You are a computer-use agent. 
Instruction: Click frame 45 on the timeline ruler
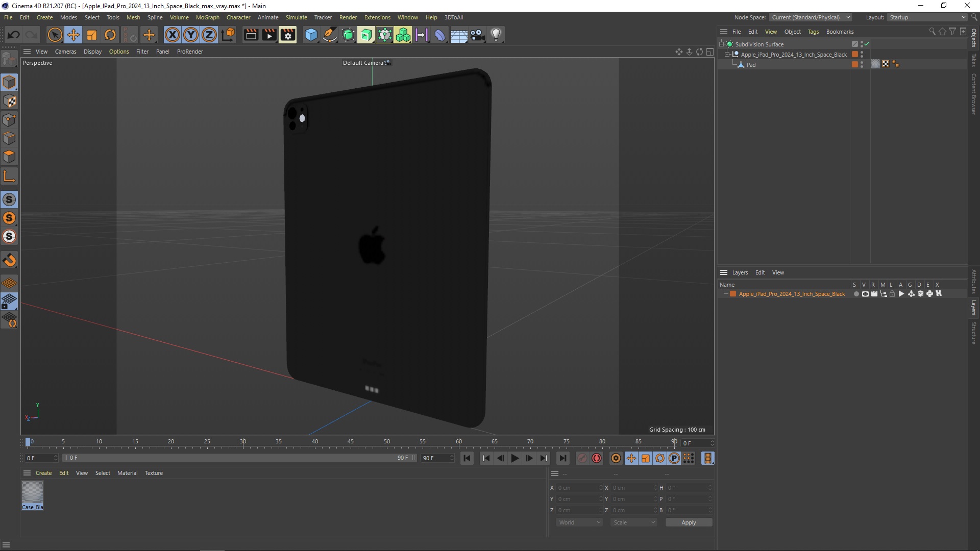pos(351,442)
